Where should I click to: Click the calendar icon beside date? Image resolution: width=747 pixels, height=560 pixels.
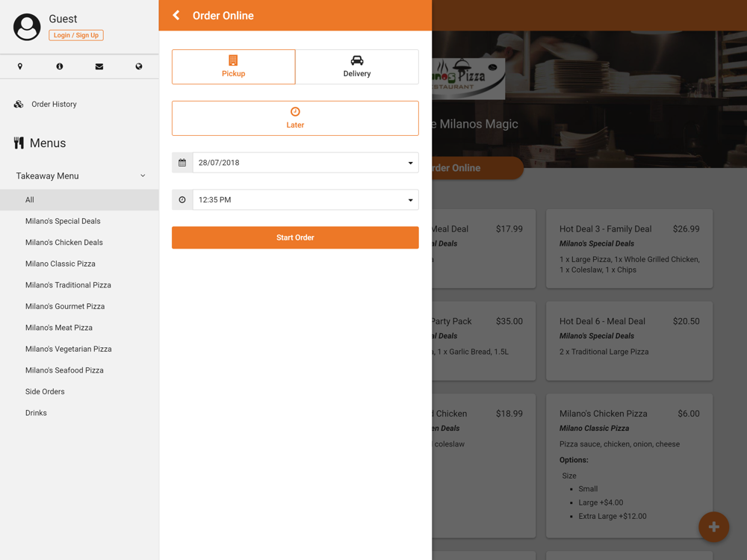point(182,163)
